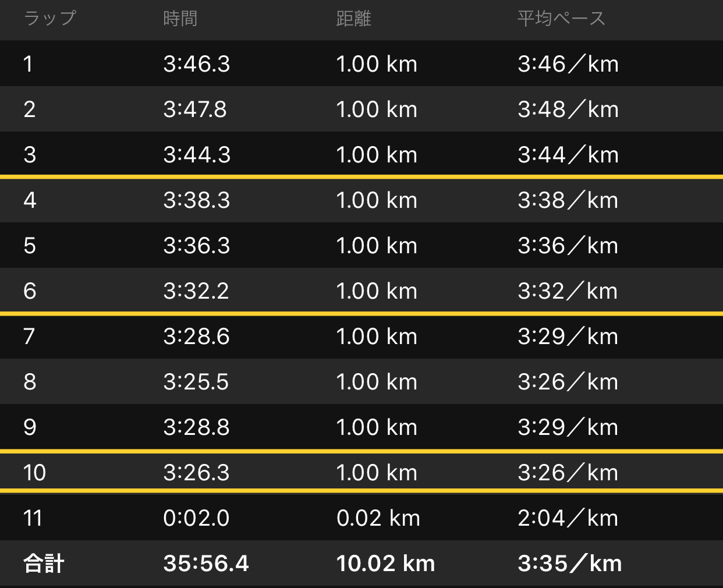Viewport: 723px width, 588px height.
Task: Select the ラップ column header
Action: click(x=49, y=19)
